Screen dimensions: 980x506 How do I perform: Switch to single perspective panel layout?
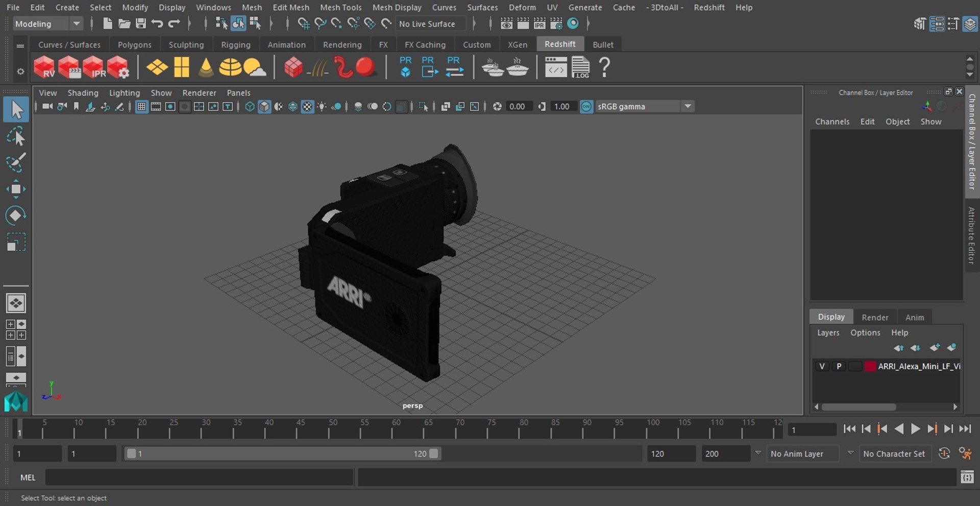click(x=16, y=303)
